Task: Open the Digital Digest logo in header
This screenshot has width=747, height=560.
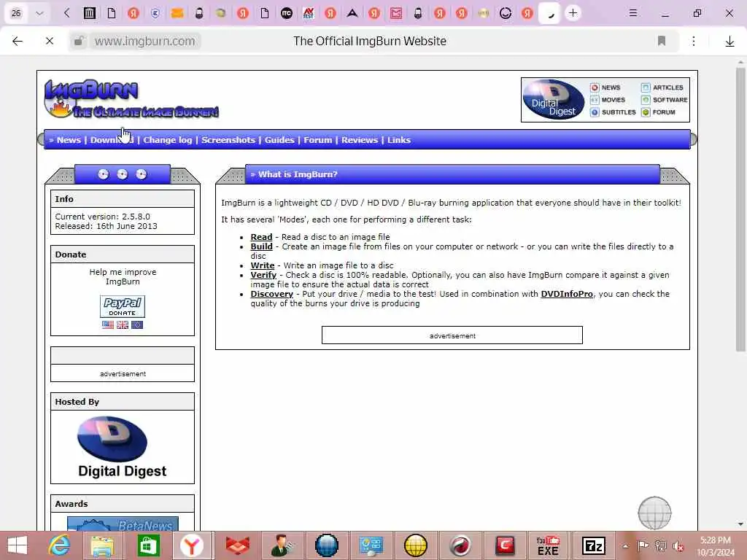Action: point(554,99)
